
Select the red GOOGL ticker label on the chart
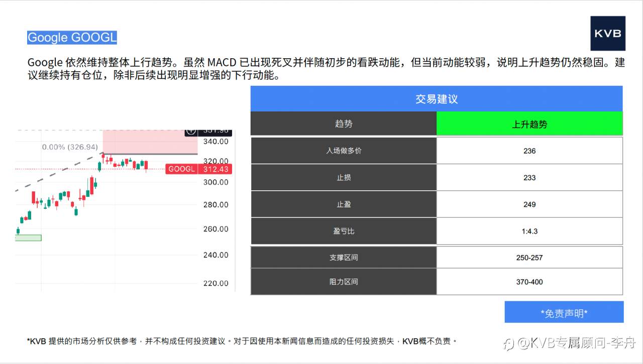click(181, 169)
